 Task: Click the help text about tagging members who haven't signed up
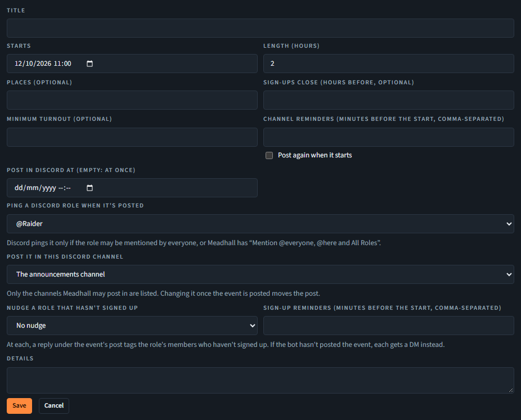point(226,345)
